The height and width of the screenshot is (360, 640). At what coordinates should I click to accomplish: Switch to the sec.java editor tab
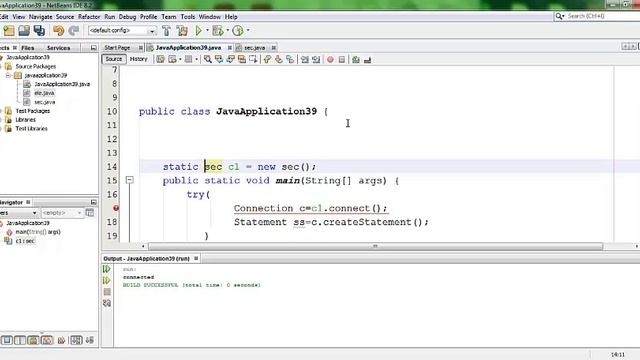click(255, 48)
